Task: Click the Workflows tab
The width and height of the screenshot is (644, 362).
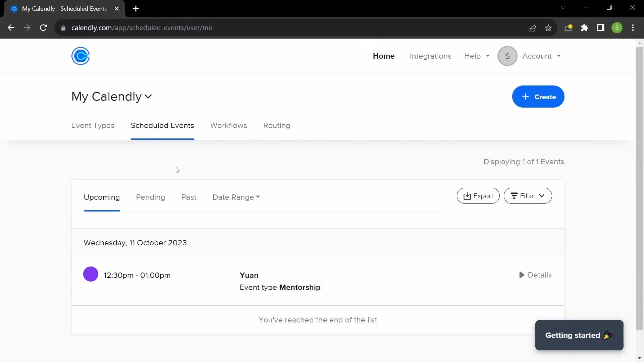Action: (229, 125)
